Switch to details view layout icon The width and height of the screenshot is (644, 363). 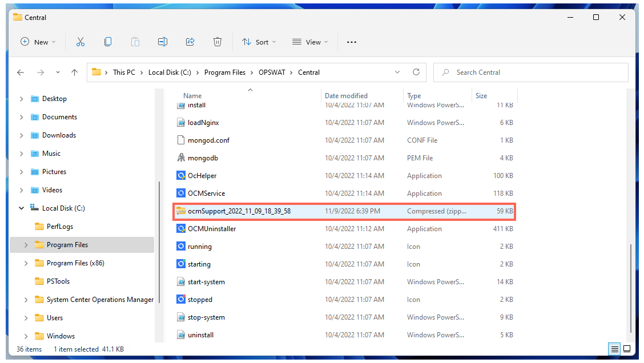614,349
